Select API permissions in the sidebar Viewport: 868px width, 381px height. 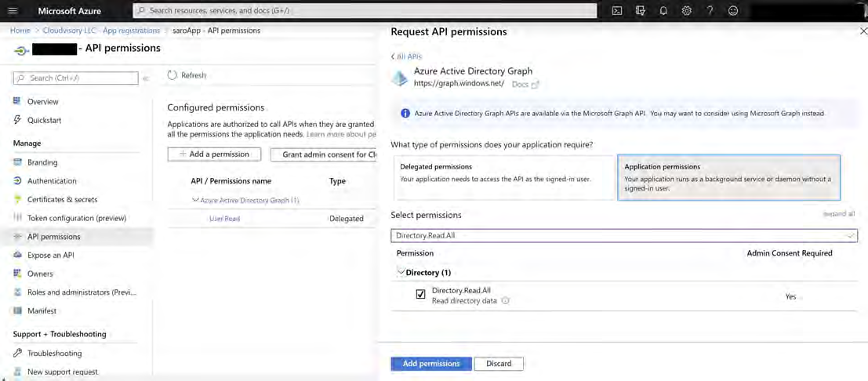pos(53,237)
